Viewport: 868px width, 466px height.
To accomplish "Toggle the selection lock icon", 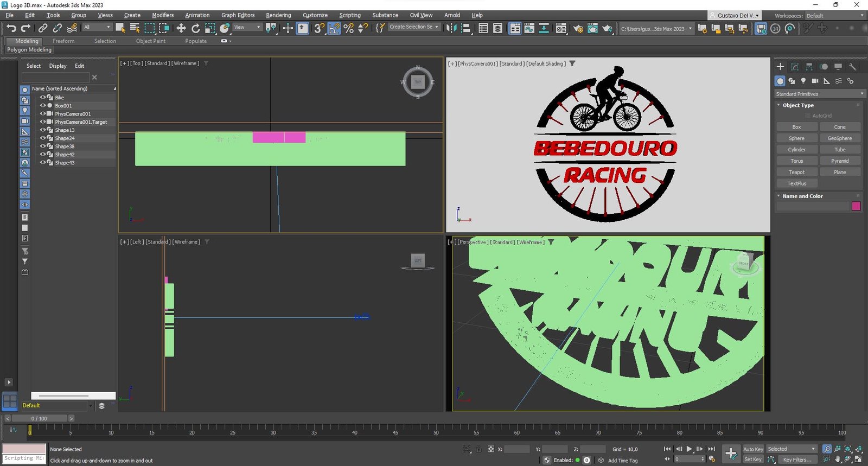I will [478, 449].
